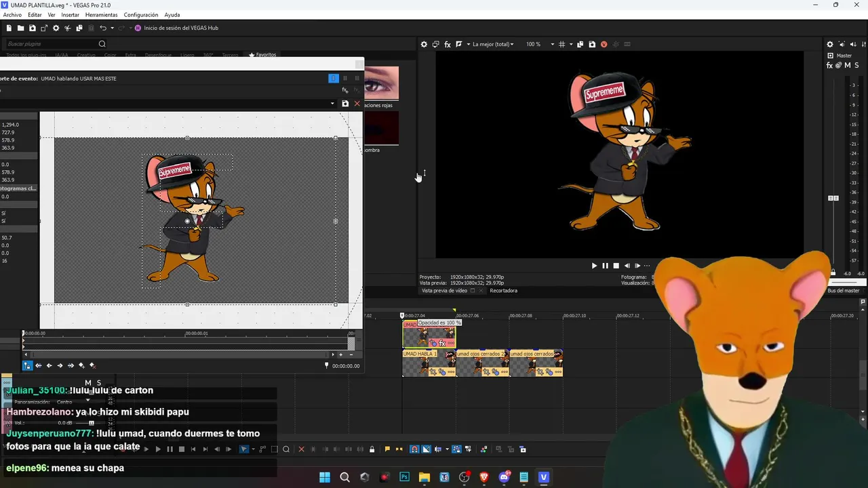Expand the overlays grid dropdown arrow
Viewport: 868px width, 488px height.
pyautogui.click(x=571, y=44)
